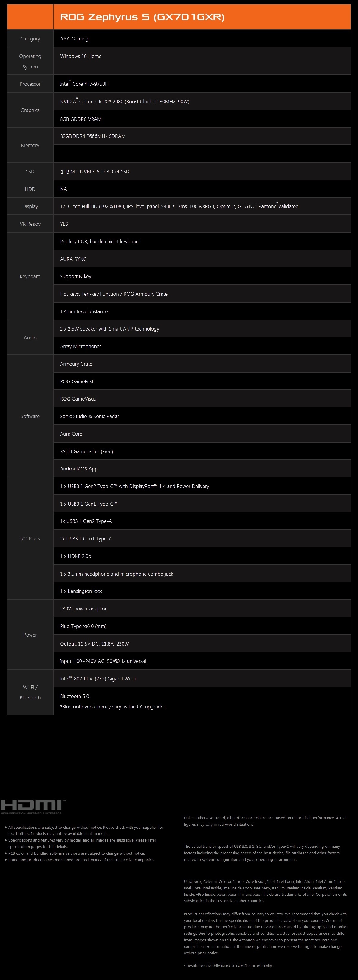Screen dimensions: 358x980
Task: Click the Category row label
Action: click(30, 39)
